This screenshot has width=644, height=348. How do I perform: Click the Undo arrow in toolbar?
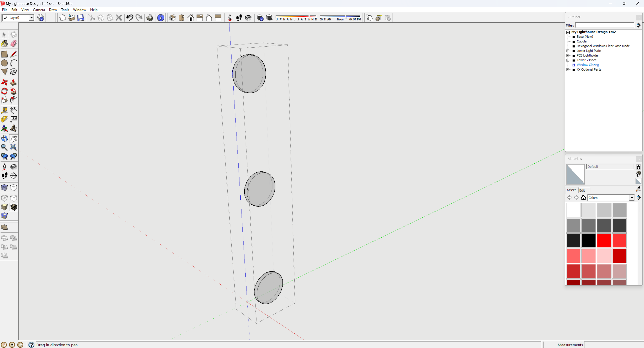130,18
